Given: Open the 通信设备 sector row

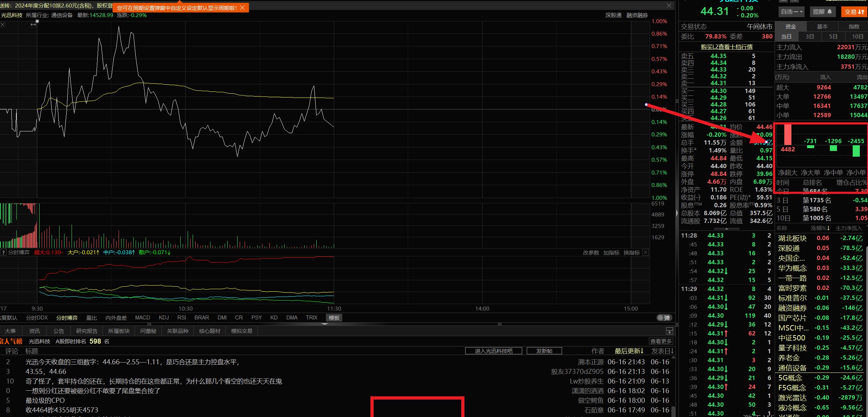Looking at the screenshot, I should [x=821, y=368].
